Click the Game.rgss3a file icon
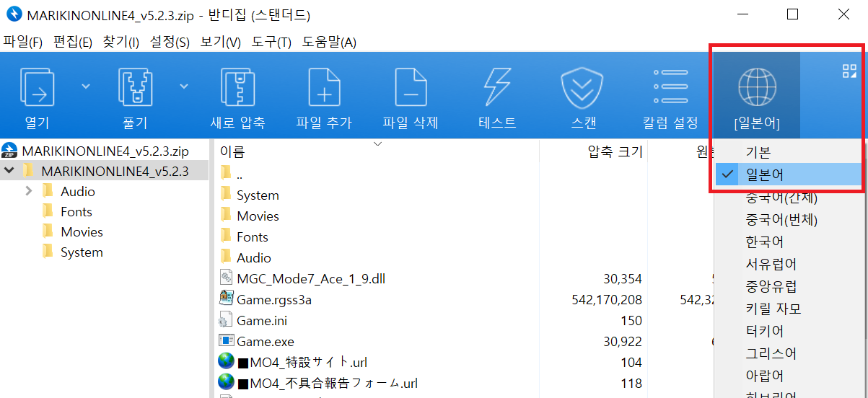The image size is (868, 398). (226, 299)
